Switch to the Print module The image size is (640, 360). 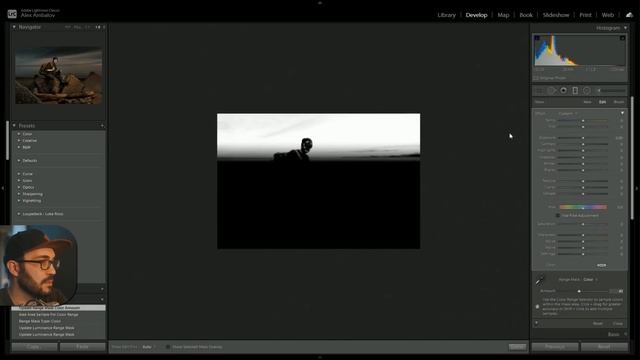585,15
